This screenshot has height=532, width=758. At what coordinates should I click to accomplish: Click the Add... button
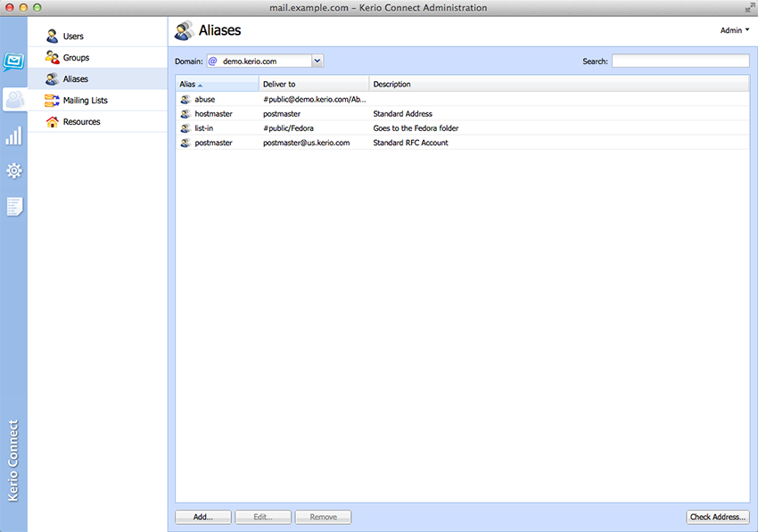coord(203,517)
